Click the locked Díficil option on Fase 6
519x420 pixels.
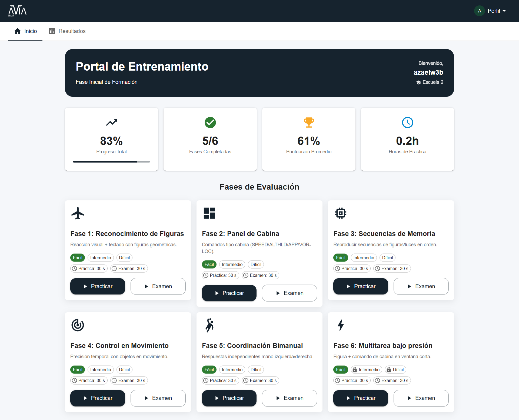pos(395,369)
